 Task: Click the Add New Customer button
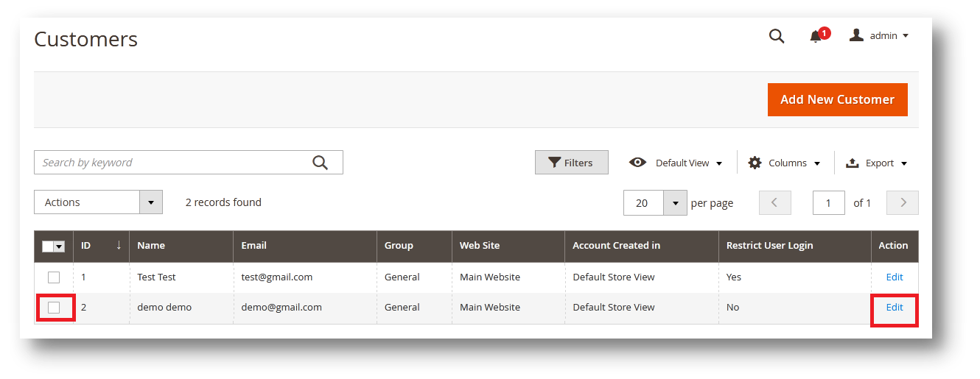[837, 99]
